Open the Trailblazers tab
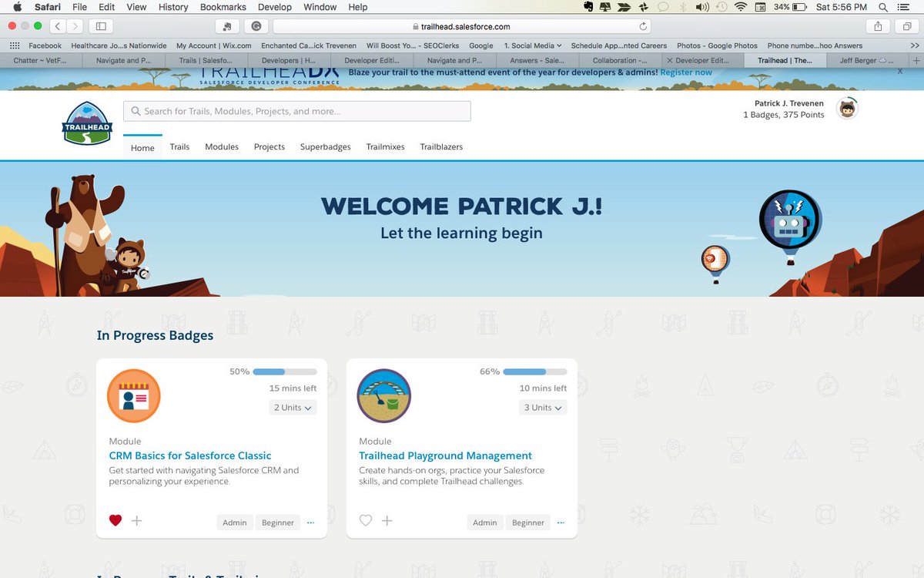This screenshot has height=578, width=924. (x=441, y=146)
